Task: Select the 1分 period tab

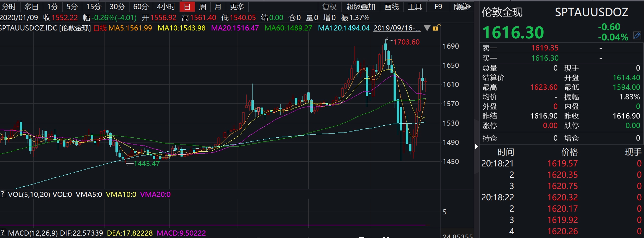Action: click(x=52, y=7)
